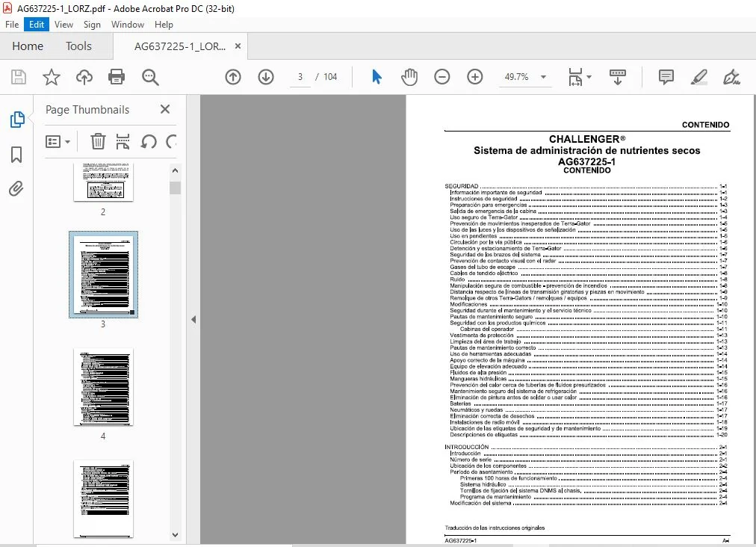Activate the Hand pan tool
The image size is (756, 547).
pos(409,77)
